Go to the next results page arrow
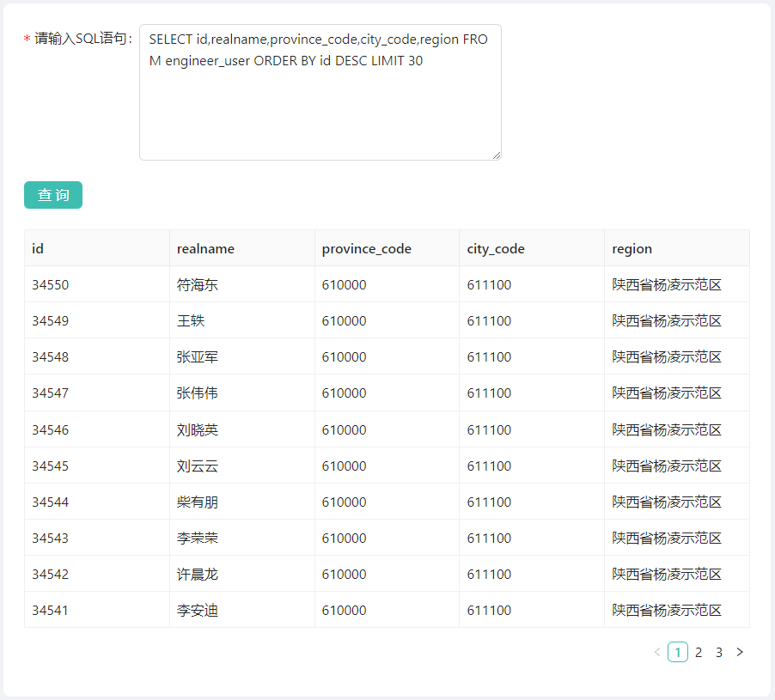The height and width of the screenshot is (700, 775). pyautogui.click(x=740, y=652)
